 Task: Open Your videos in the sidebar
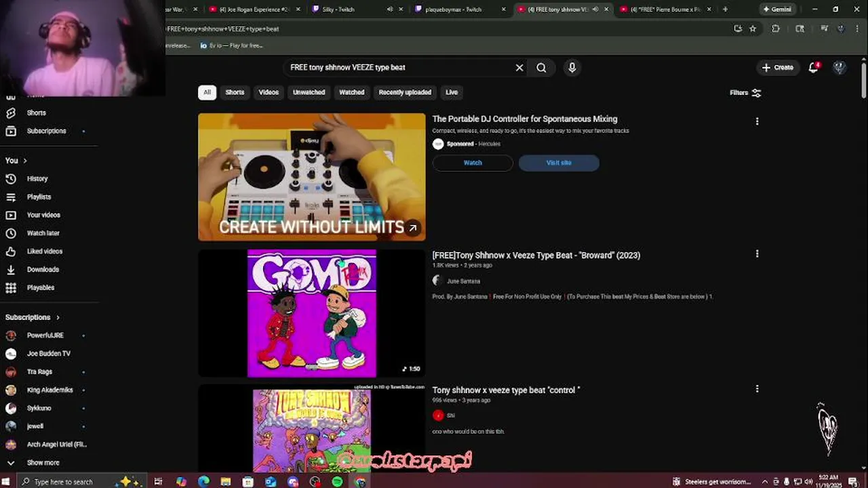(44, 215)
